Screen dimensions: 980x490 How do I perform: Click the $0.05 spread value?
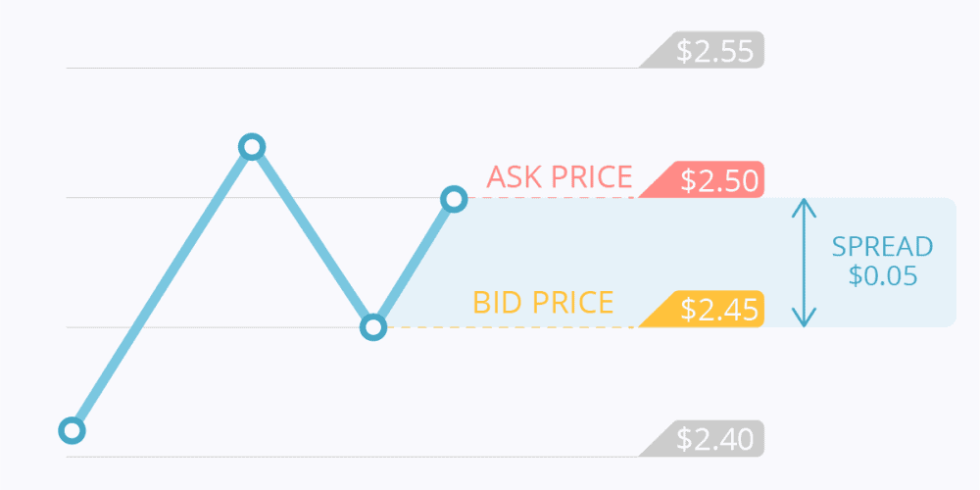click(x=883, y=275)
